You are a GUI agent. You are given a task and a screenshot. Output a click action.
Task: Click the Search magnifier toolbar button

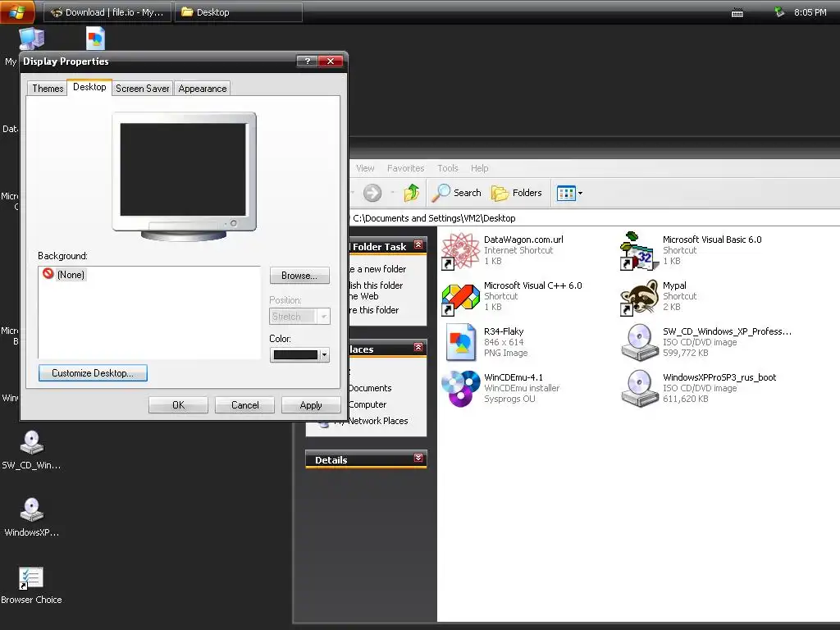click(x=456, y=193)
